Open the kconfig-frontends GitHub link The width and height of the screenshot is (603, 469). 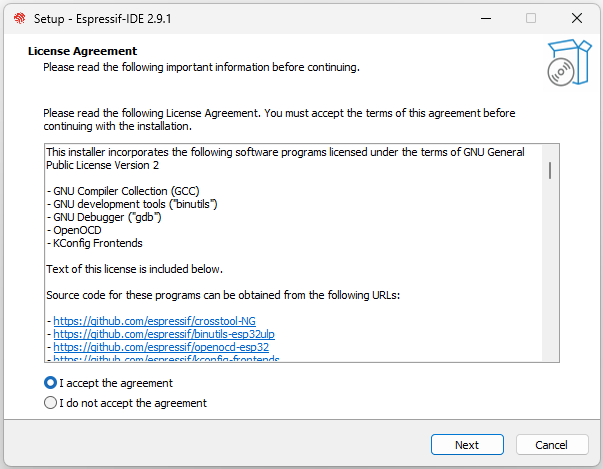[x=166, y=358]
